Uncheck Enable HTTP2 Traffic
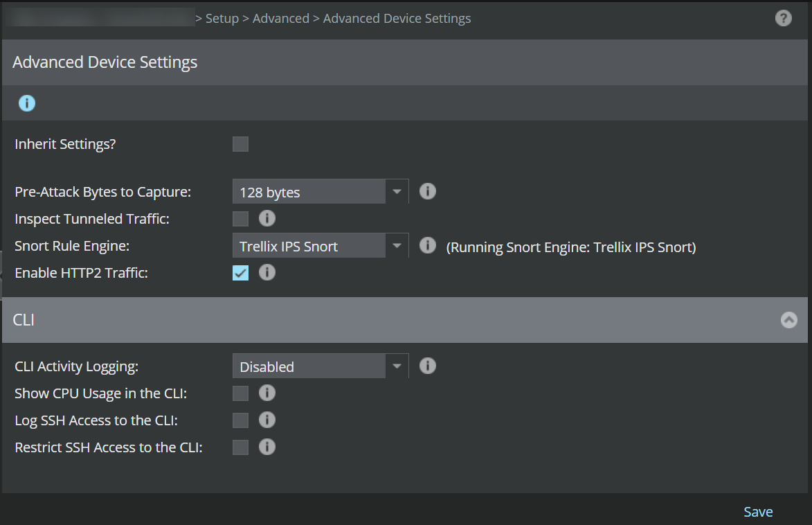 [x=240, y=273]
